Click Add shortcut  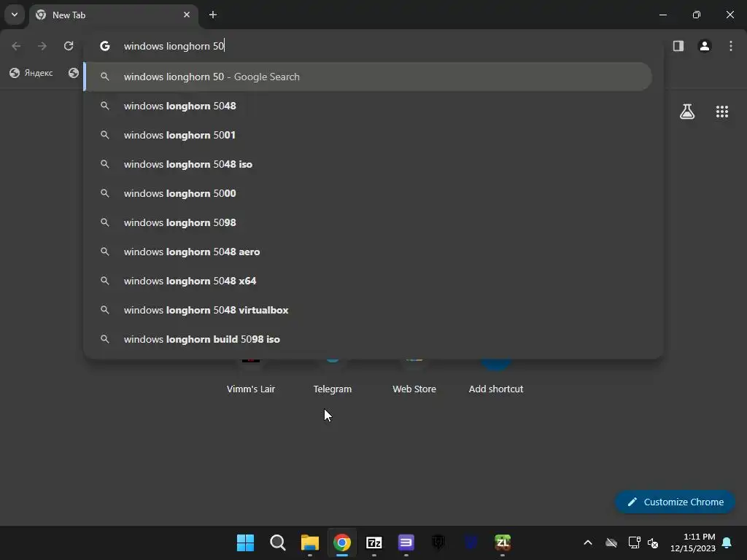pos(496,376)
